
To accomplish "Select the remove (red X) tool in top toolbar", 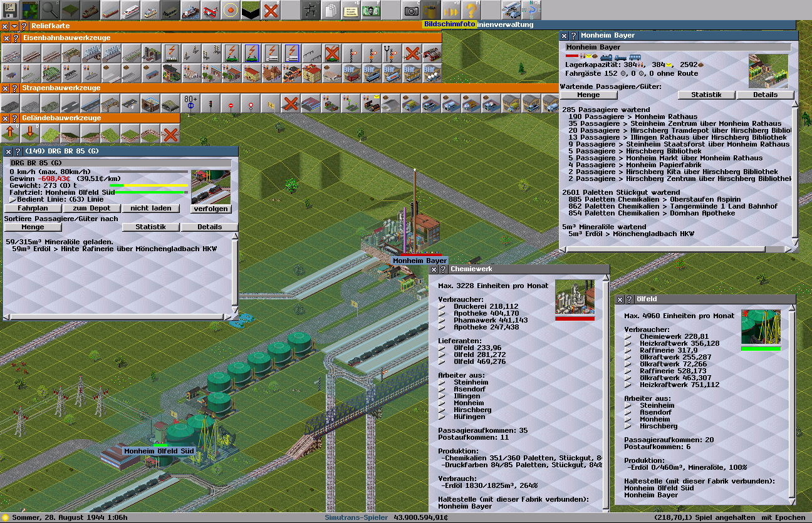I will tap(271, 10).
